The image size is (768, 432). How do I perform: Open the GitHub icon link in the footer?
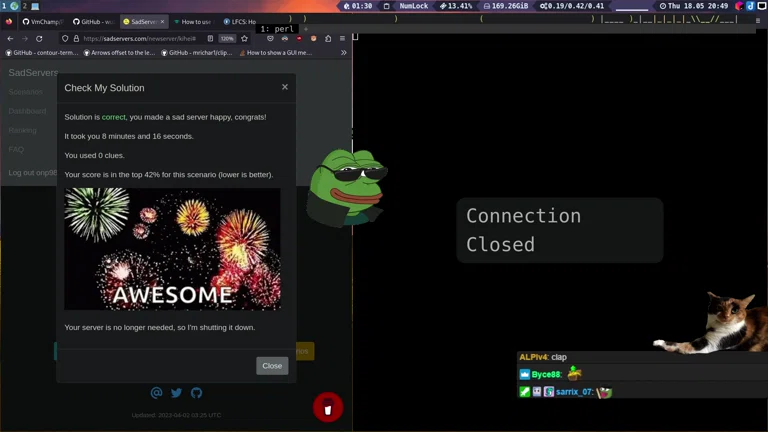[x=196, y=393]
